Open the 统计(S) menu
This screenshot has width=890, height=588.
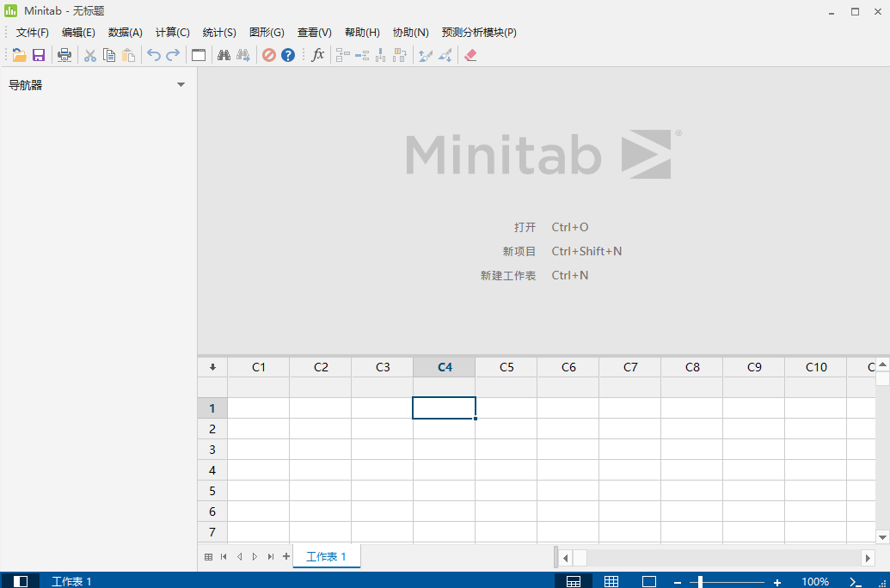click(219, 33)
